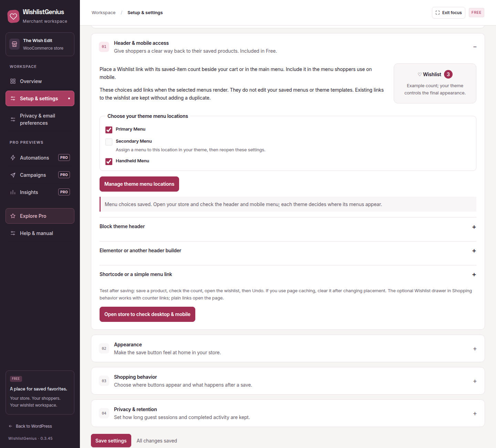496x448 pixels.
Task: Click Manage theme menu locations button
Action: 139,184
